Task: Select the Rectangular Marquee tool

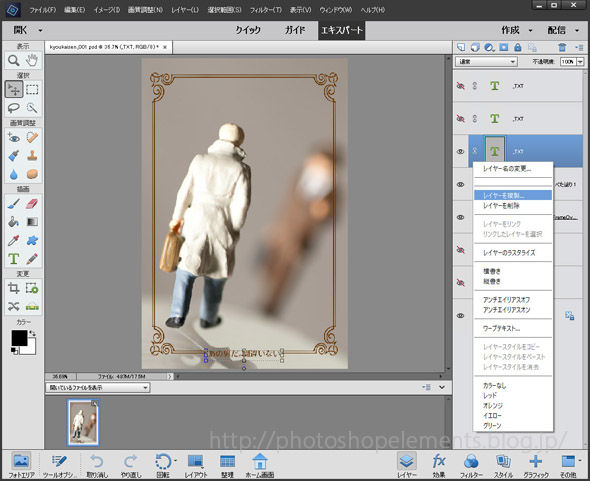Action: (32, 90)
